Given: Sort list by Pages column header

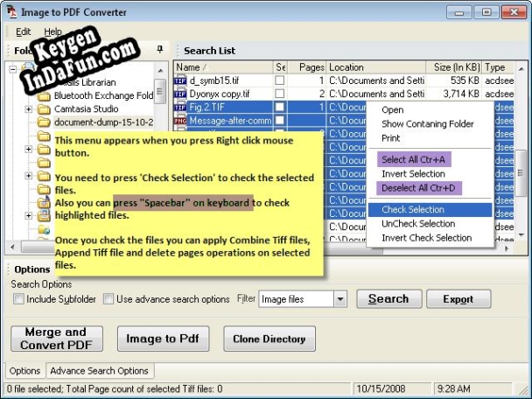Looking at the screenshot, I should click(307, 67).
